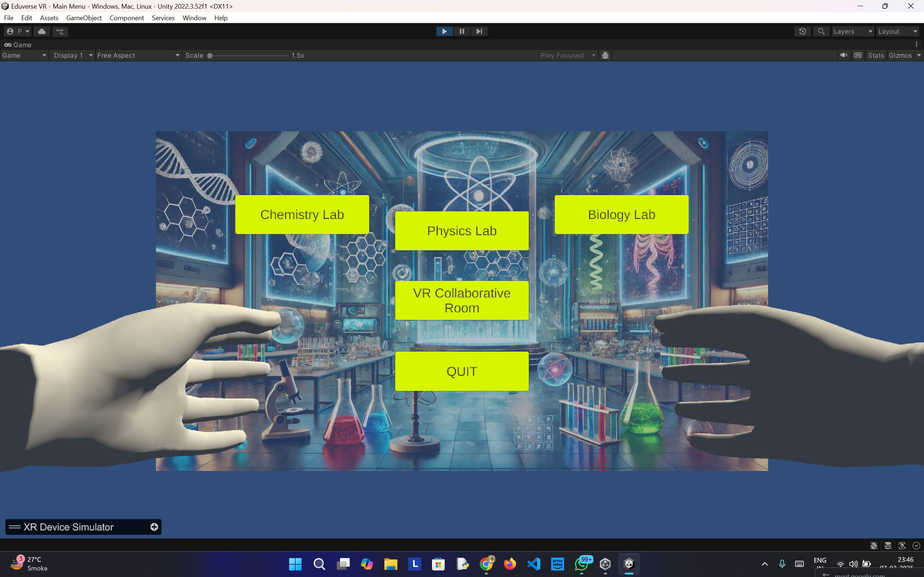Viewport: 924px width, 577px height.
Task: Expand the Display 1 dropdown
Action: pyautogui.click(x=73, y=55)
